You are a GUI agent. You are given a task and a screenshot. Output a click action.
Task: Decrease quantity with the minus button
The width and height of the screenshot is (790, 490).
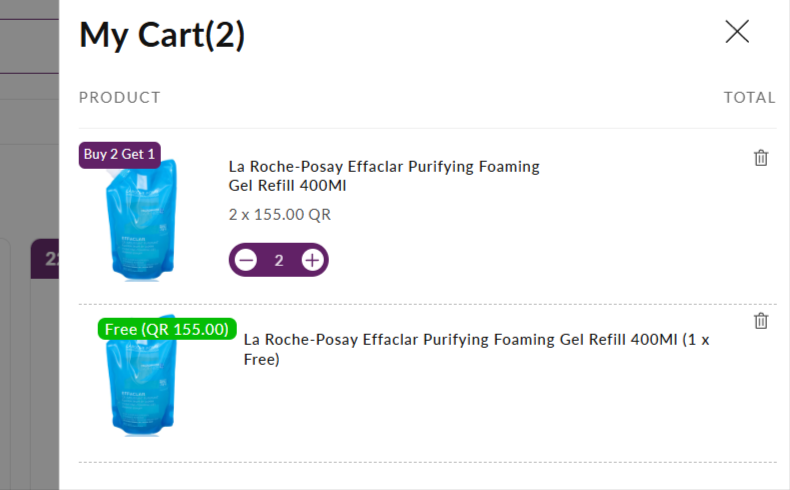click(x=246, y=260)
